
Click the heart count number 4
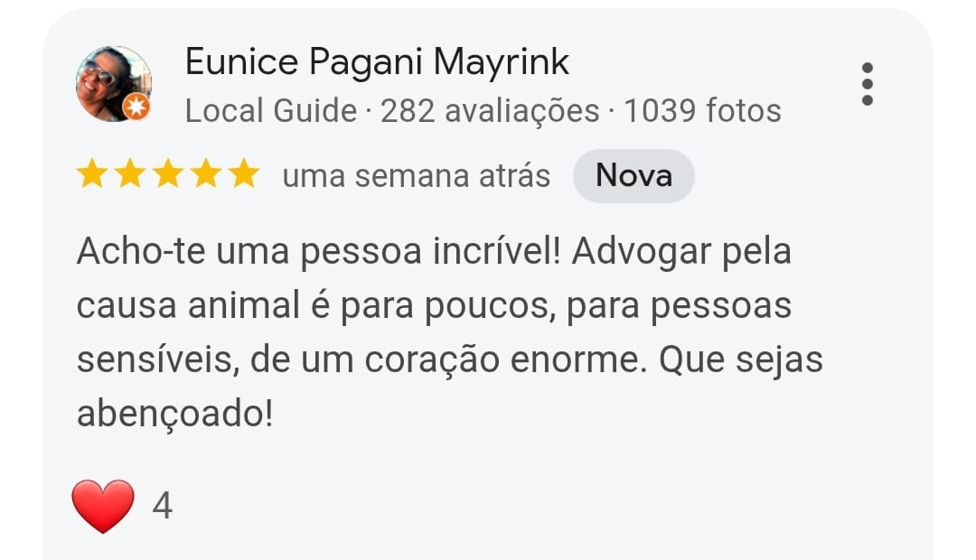pos(163,506)
